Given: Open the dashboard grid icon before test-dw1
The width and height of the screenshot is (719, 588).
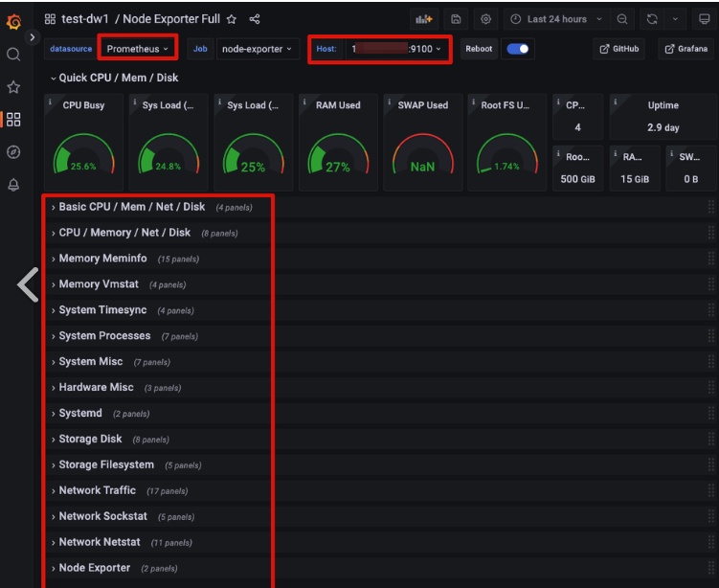Looking at the screenshot, I should [x=50, y=19].
